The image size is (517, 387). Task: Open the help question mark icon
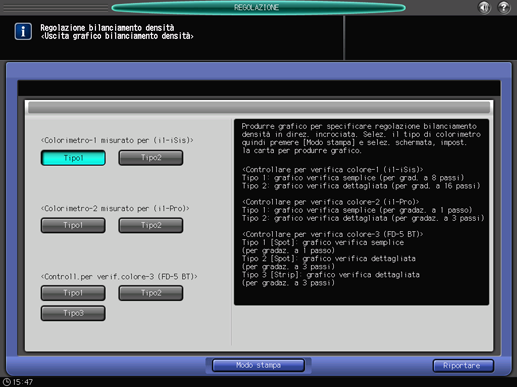504,7
